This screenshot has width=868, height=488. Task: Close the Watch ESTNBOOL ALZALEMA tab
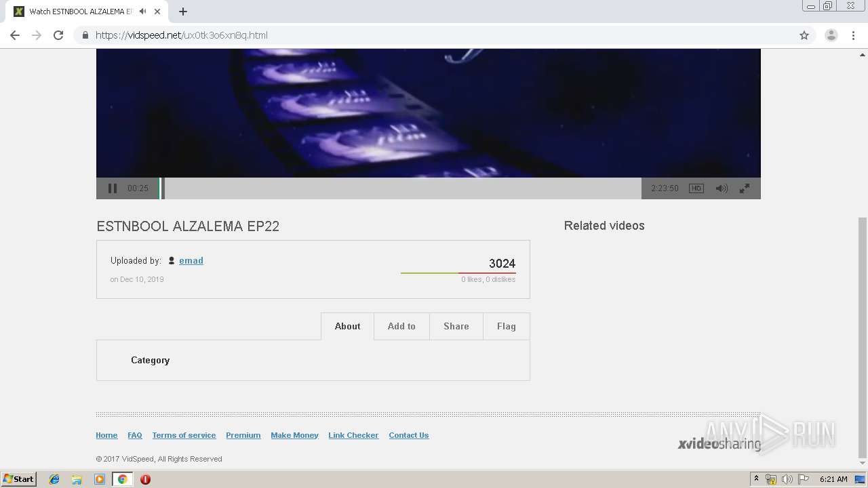point(157,12)
